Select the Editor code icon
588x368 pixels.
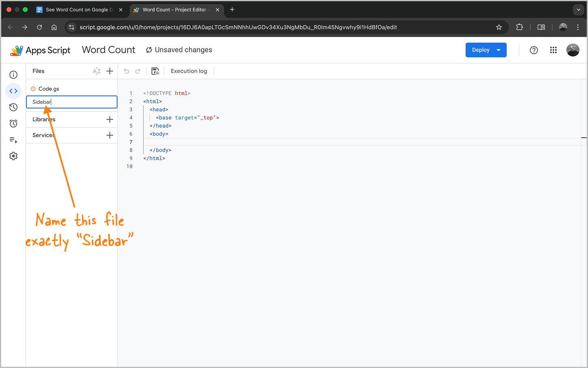13,91
